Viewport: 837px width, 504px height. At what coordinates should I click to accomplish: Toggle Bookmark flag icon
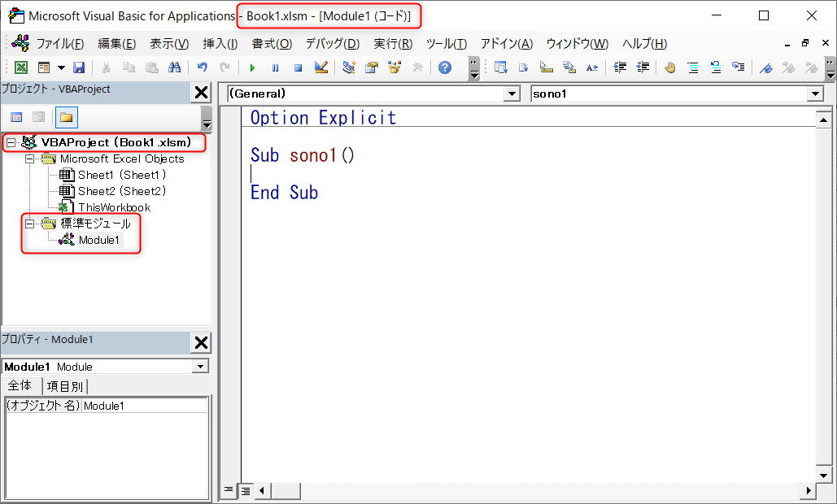[766, 67]
